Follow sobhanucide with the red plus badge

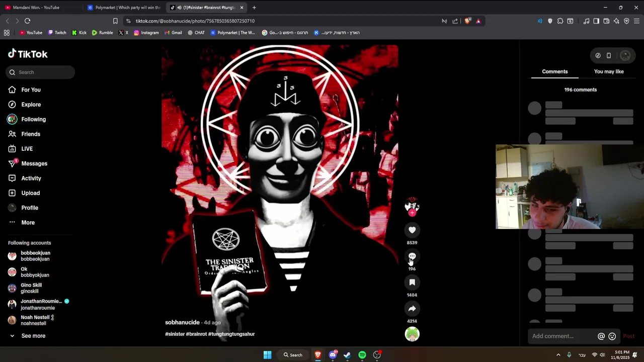coord(412,213)
